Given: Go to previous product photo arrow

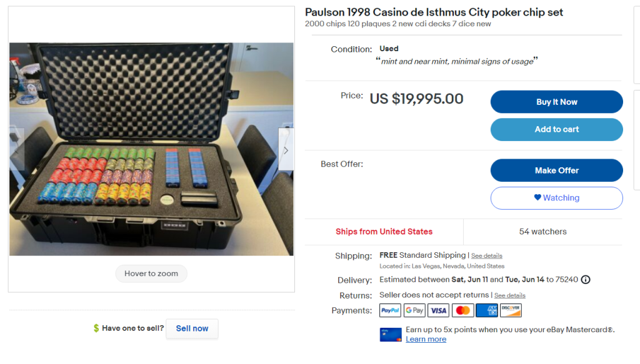Looking at the screenshot, I should [17, 150].
